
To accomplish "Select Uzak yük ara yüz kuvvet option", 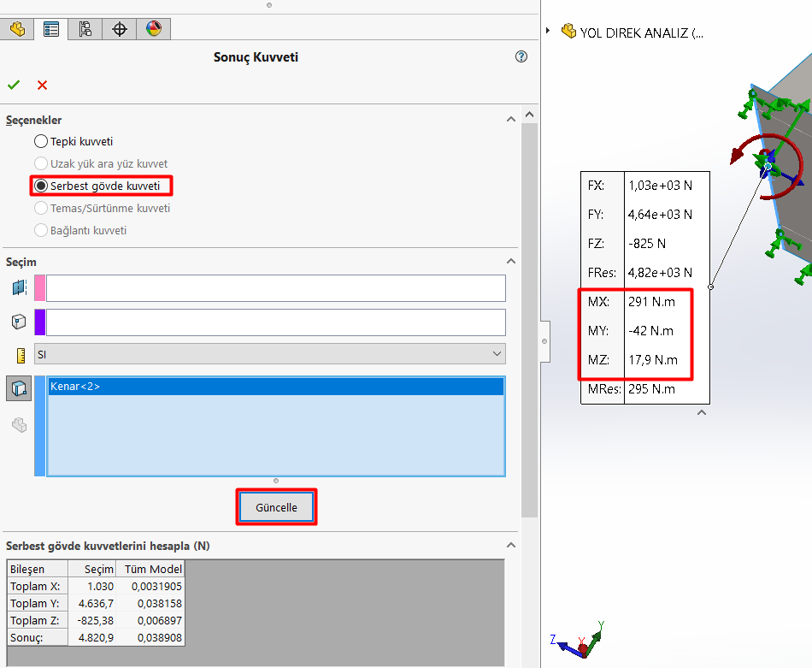I will pyautogui.click(x=101, y=163).
